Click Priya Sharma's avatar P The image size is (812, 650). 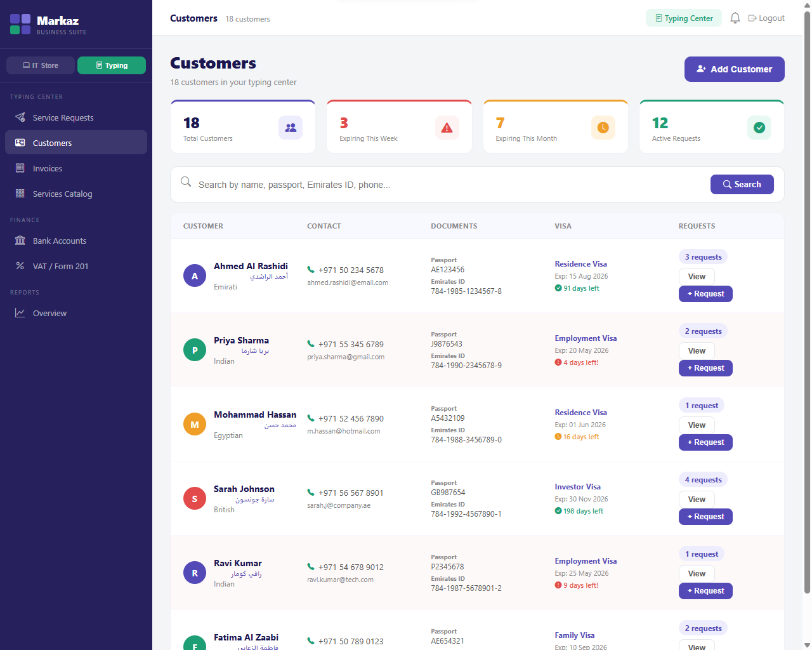coord(195,350)
